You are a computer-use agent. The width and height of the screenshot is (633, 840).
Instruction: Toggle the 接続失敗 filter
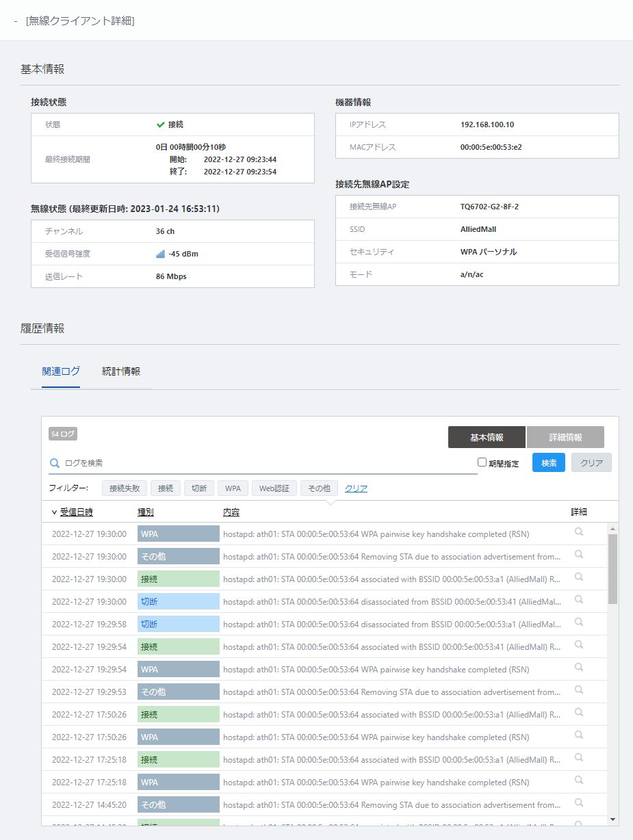[125, 488]
